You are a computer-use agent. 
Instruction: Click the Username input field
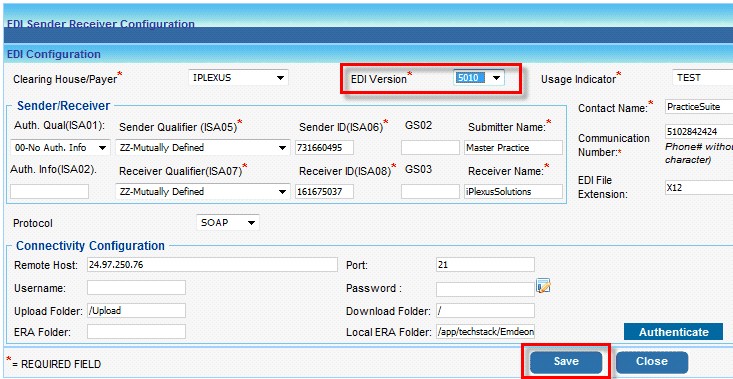coord(137,288)
